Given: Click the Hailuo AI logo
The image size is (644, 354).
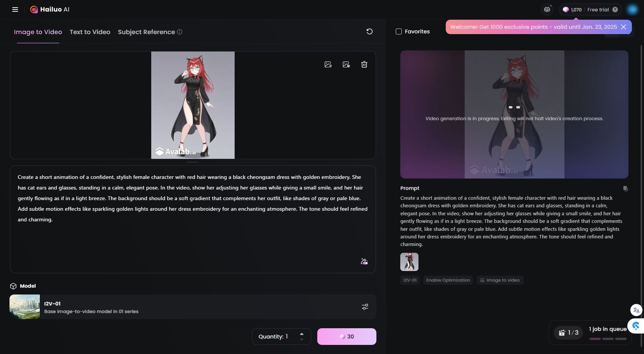Looking at the screenshot, I should [x=49, y=9].
